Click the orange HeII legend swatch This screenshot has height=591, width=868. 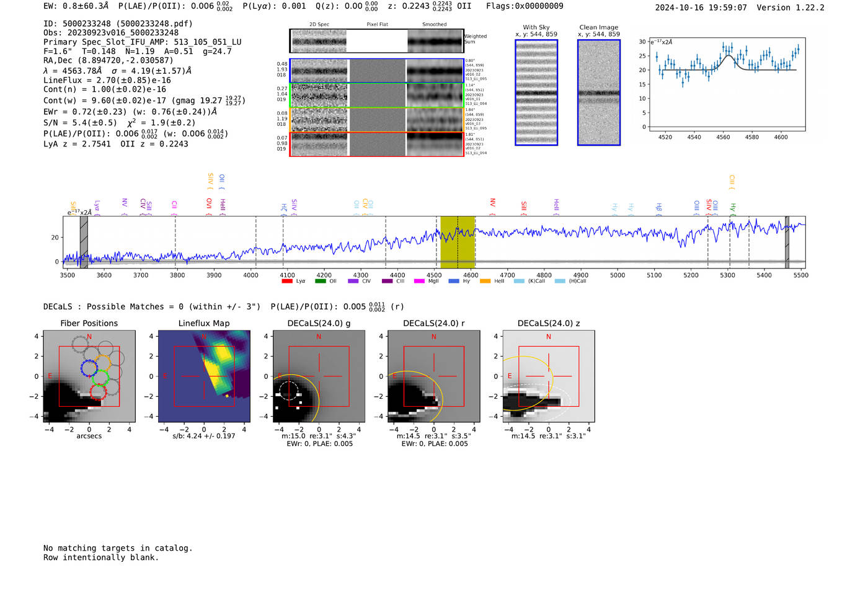click(485, 282)
